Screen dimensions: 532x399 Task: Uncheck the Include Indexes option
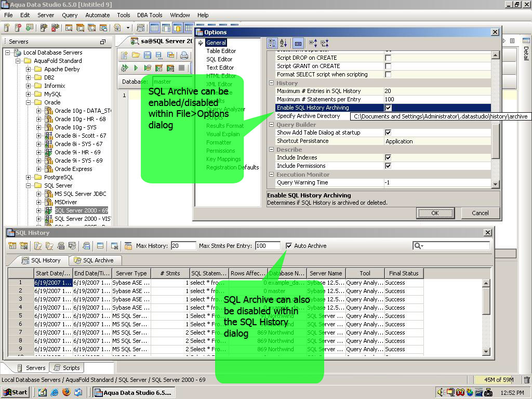(388, 157)
